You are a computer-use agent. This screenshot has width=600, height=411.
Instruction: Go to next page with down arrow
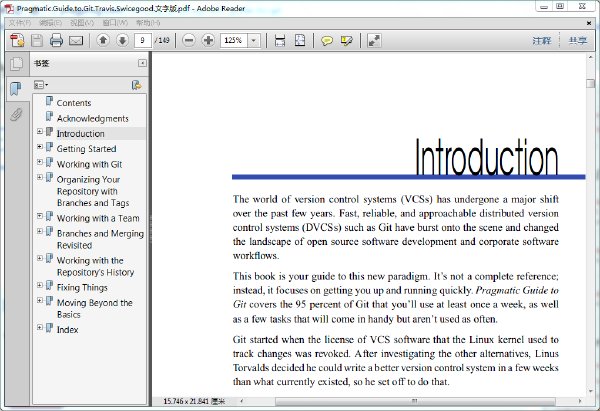click(122, 40)
